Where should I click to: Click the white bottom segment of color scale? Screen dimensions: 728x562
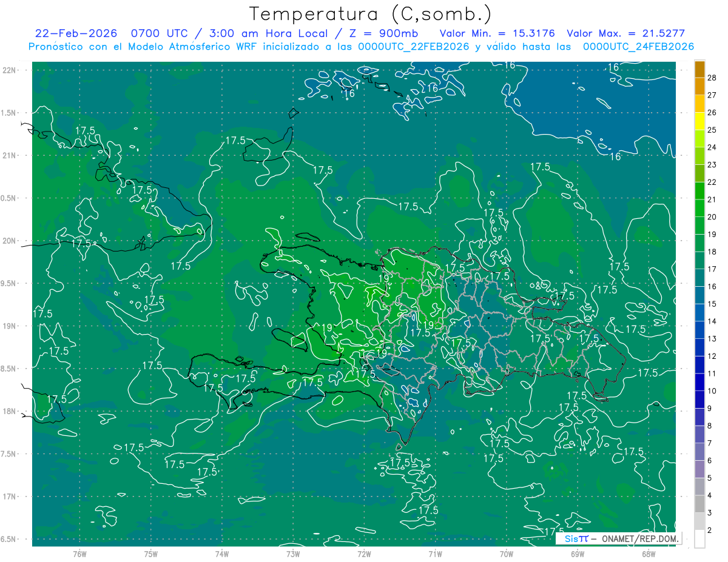pyautogui.click(x=699, y=539)
